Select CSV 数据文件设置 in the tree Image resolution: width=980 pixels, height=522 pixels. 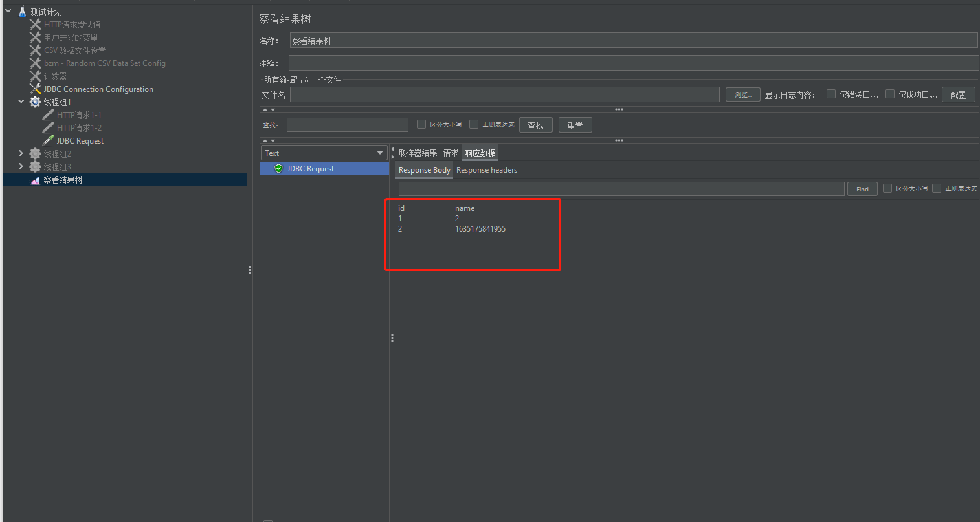[x=74, y=50]
